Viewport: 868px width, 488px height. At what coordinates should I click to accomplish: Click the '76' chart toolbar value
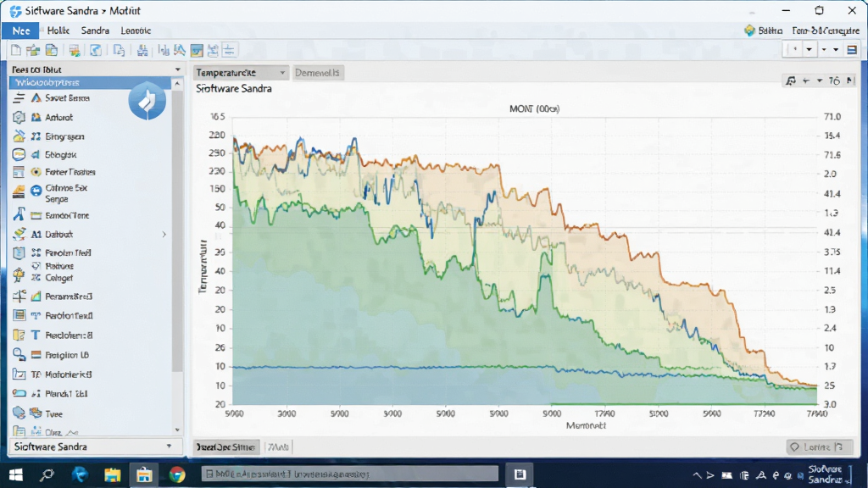coord(834,81)
